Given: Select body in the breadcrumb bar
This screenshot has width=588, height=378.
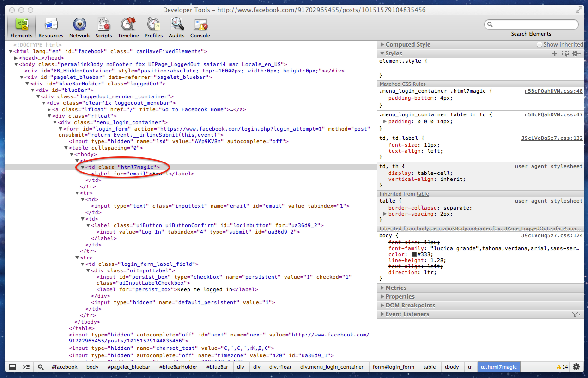Looking at the screenshot, I should [x=92, y=367].
